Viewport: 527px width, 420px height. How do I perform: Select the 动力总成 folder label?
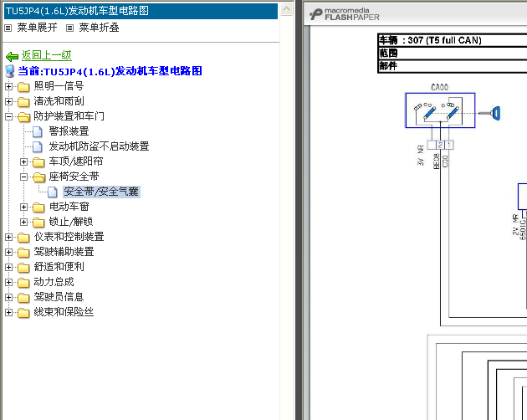coord(54,282)
